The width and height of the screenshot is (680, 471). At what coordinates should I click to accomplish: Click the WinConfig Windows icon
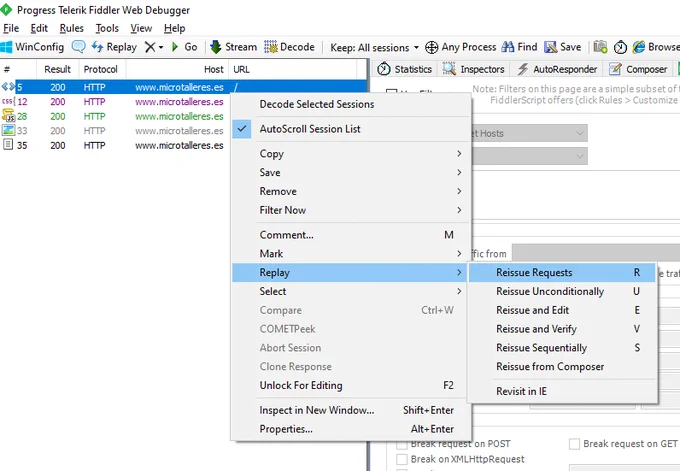click(7, 47)
